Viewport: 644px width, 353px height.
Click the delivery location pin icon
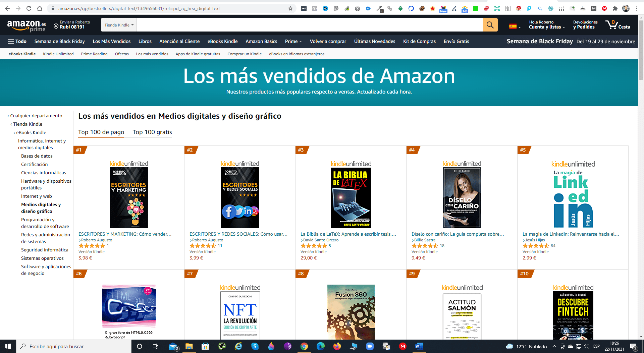coord(56,26)
